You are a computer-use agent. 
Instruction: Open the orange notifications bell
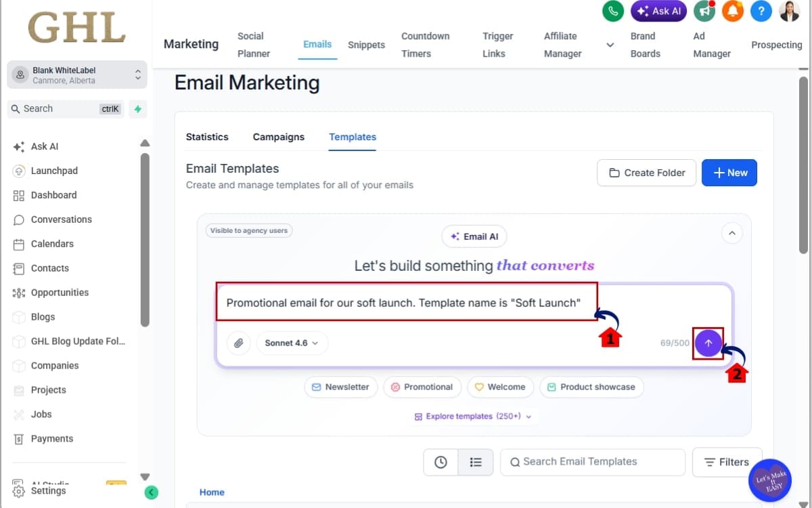pos(732,11)
